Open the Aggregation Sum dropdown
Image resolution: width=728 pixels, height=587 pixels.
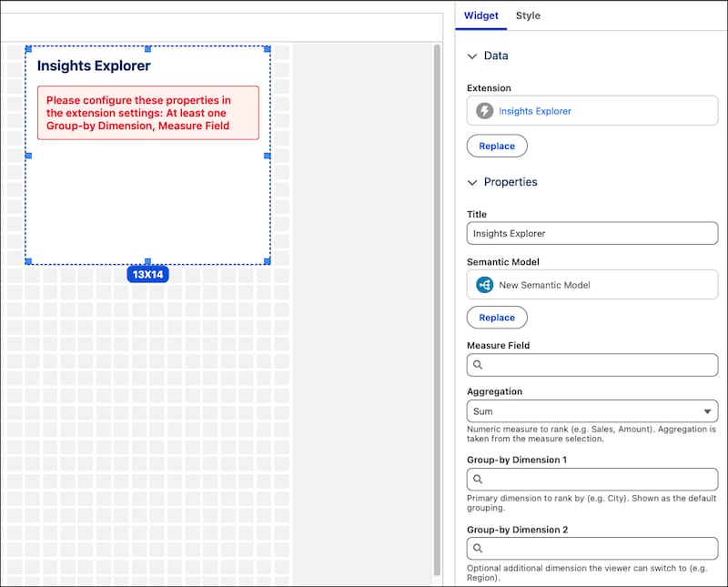pos(592,411)
